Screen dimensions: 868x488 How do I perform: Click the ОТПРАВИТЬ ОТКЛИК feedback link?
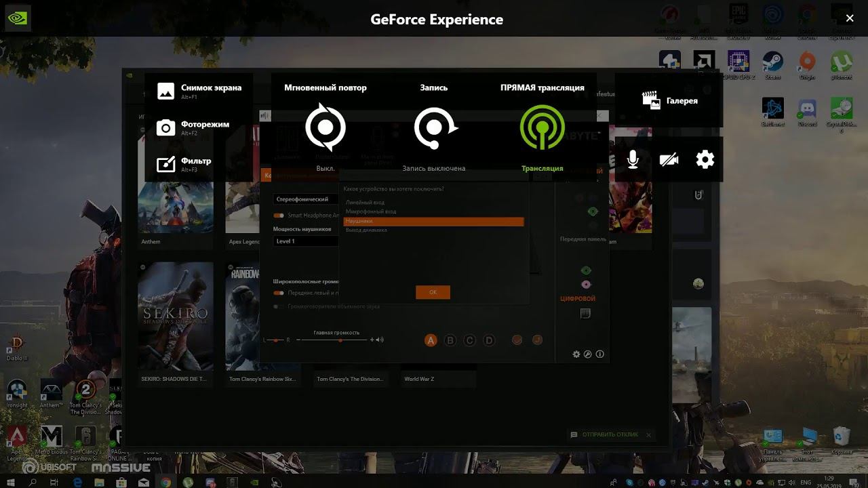(x=610, y=434)
